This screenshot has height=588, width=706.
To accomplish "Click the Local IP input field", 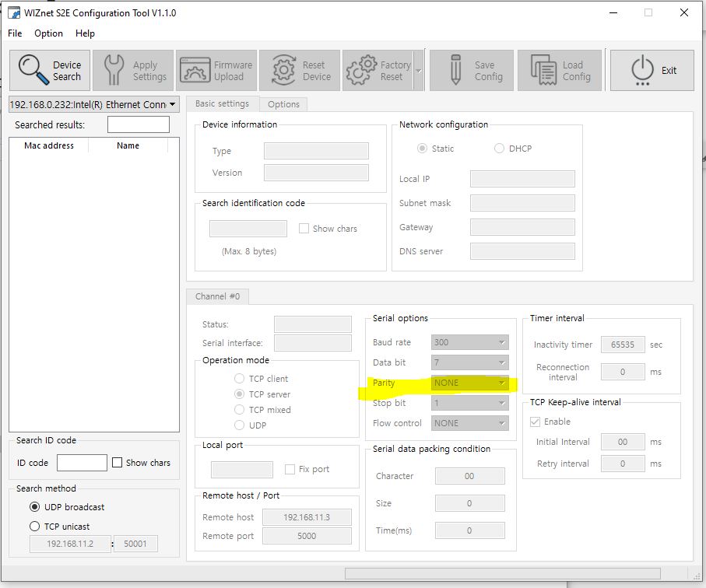I will [522, 179].
